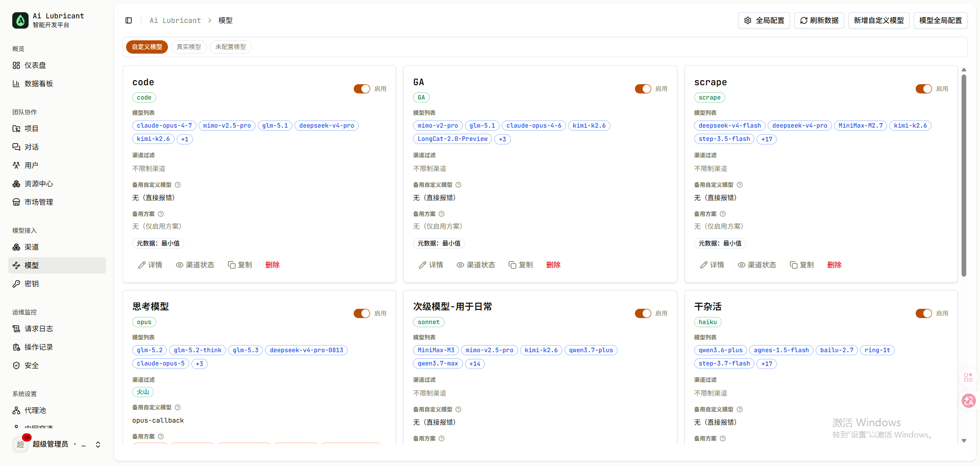Click deepseek-v4-flash tag in scrape card
This screenshot has width=980, height=465.
coord(730,126)
